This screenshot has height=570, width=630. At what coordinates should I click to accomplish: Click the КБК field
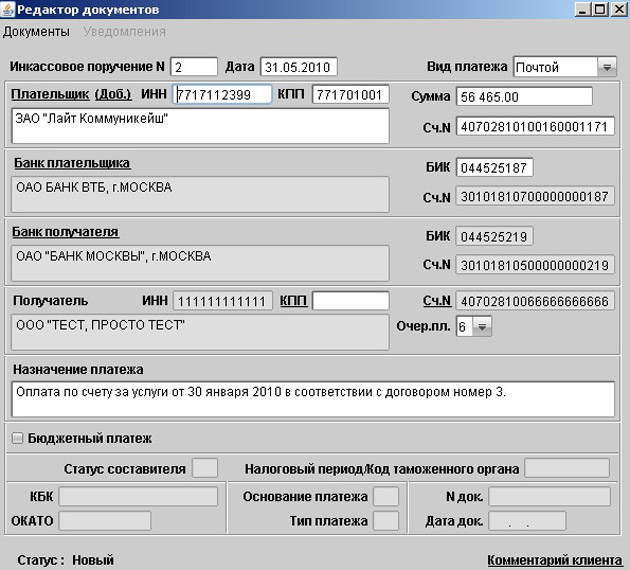click(x=138, y=496)
